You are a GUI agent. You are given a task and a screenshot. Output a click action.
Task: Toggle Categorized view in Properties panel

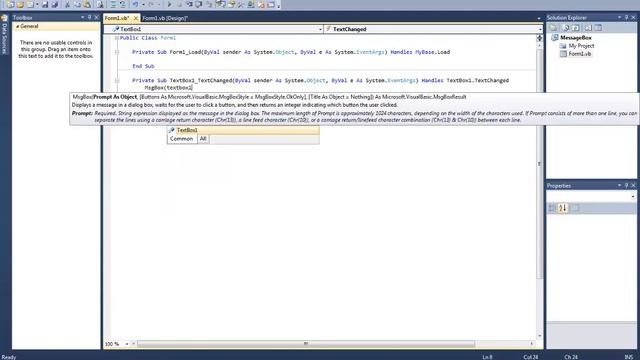tap(553, 208)
